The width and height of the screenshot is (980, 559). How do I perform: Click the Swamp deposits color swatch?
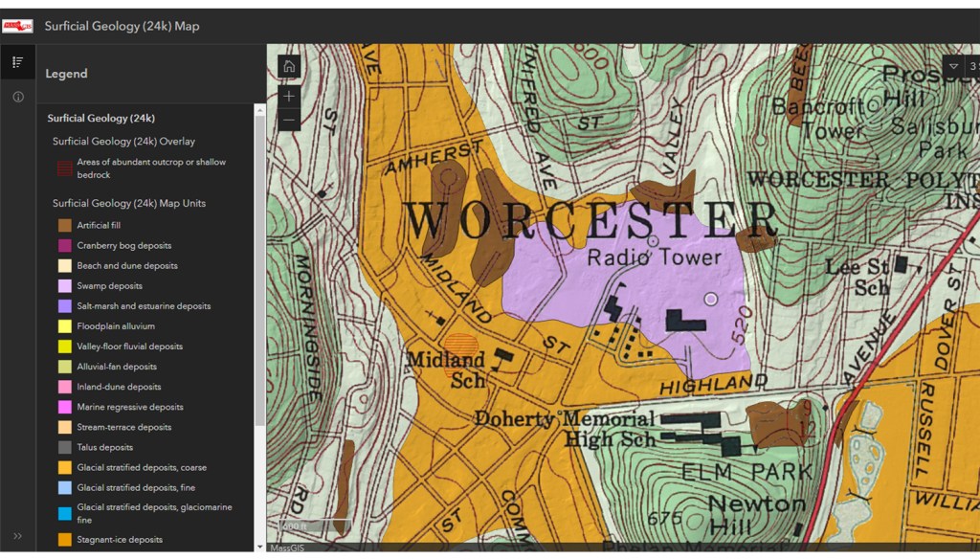tap(64, 286)
